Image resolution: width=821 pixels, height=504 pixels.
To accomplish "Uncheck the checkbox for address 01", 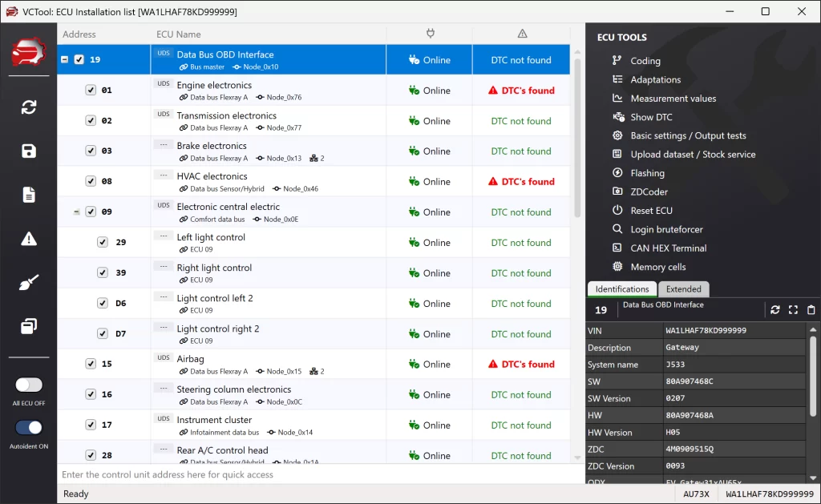I will (x=91, y=91).
